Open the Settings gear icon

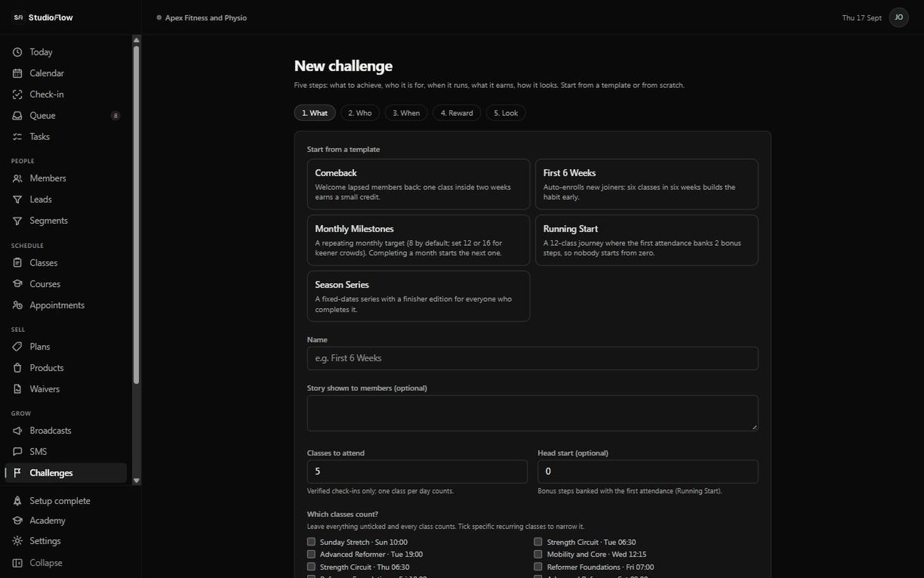[17, 541]
